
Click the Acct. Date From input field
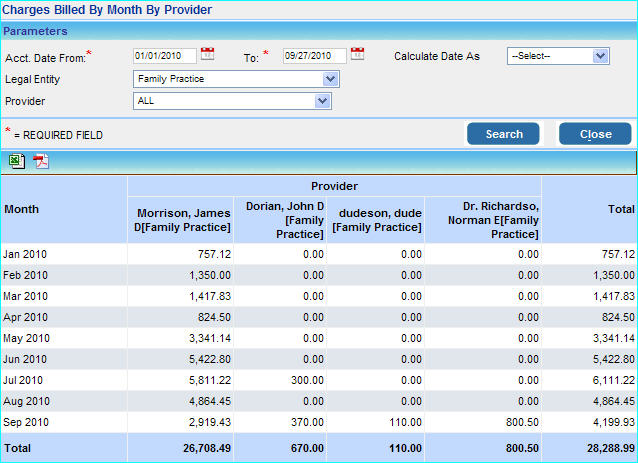click(164, 56)
